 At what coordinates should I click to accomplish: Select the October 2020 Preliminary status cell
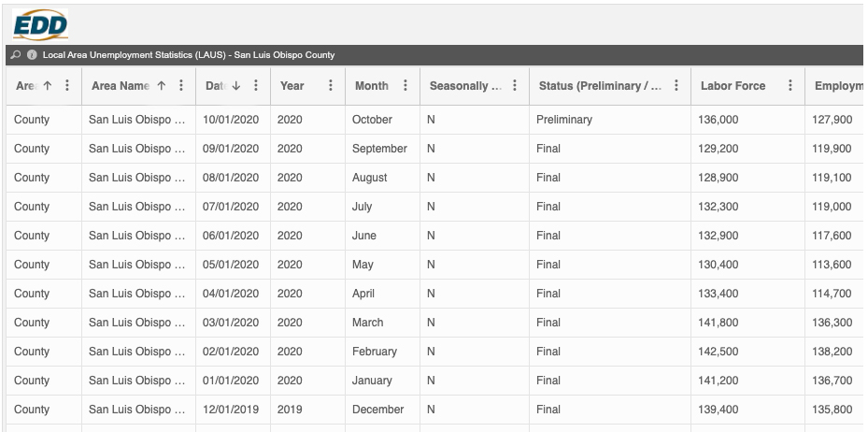click(x=564, y=120)
